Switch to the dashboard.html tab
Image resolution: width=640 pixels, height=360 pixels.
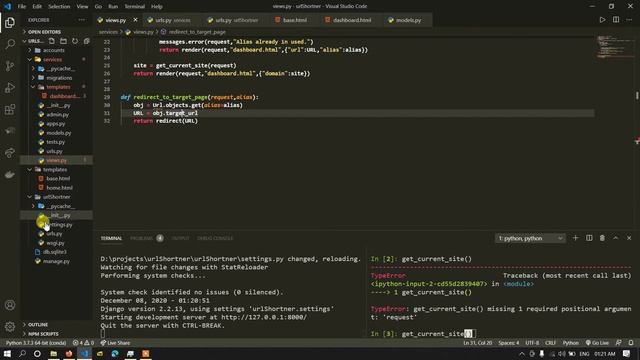coord(352,20)
